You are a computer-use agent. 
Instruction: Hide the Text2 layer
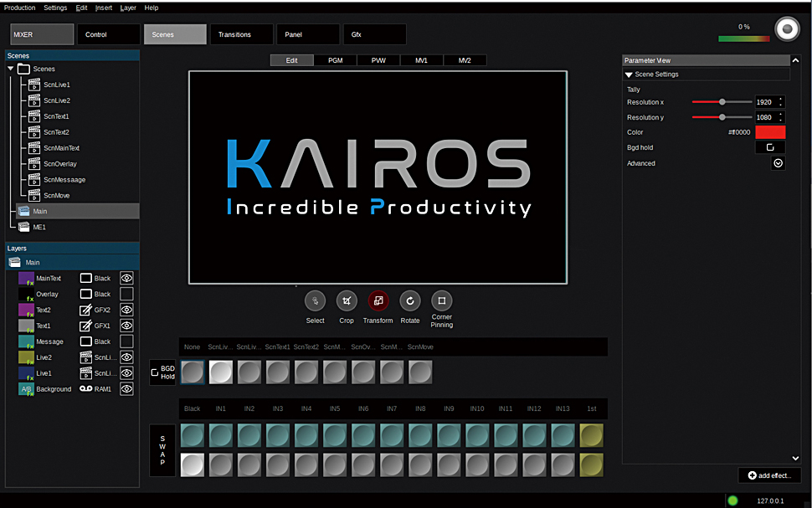tap(126, 310)
